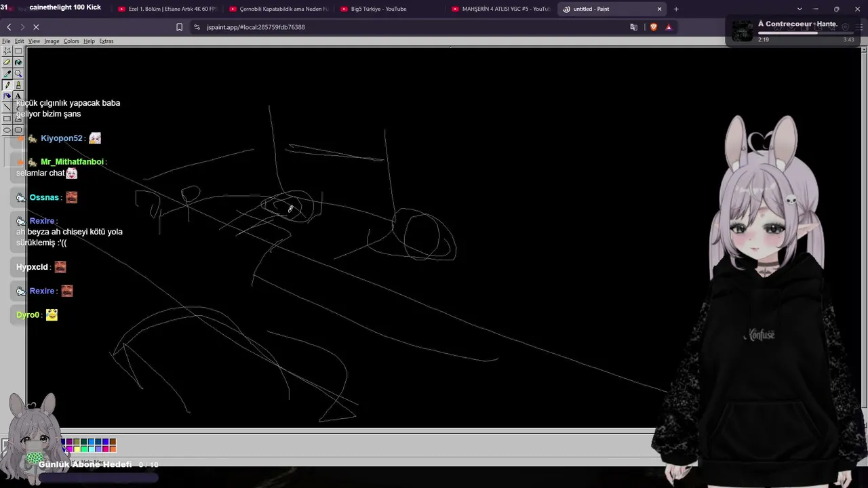Select the Rounded Rectangle tool
The image size is (868, 488).
[x=18, y=130]
